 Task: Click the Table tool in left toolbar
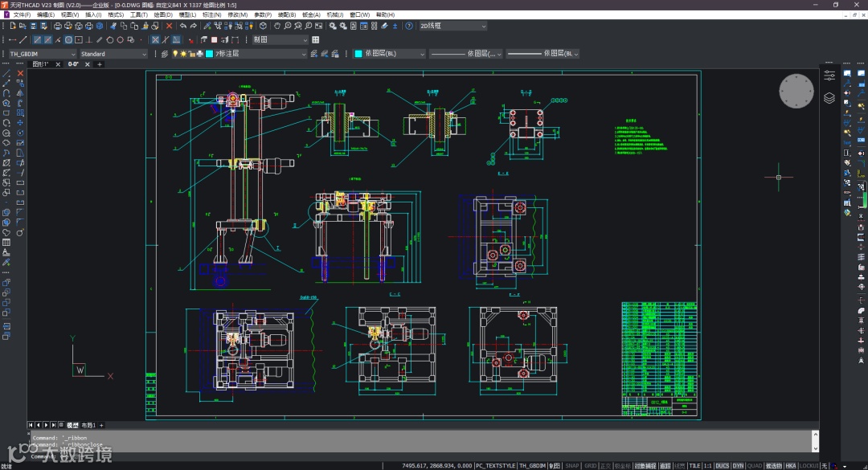coord(6,242)
